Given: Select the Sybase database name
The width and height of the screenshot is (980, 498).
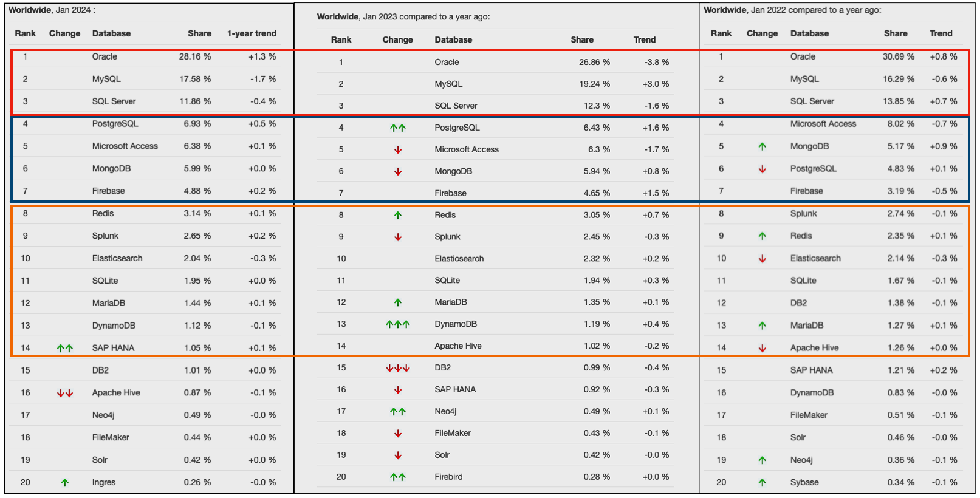Looking at the screenshot, I should coord(804,482).
